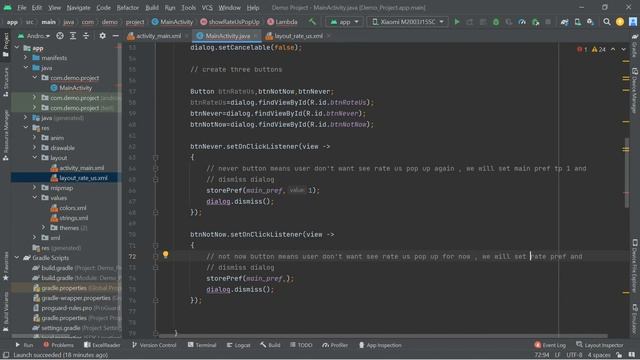Expand the mipmap folder
Viewport: 640px width, 360px height.
35,188
